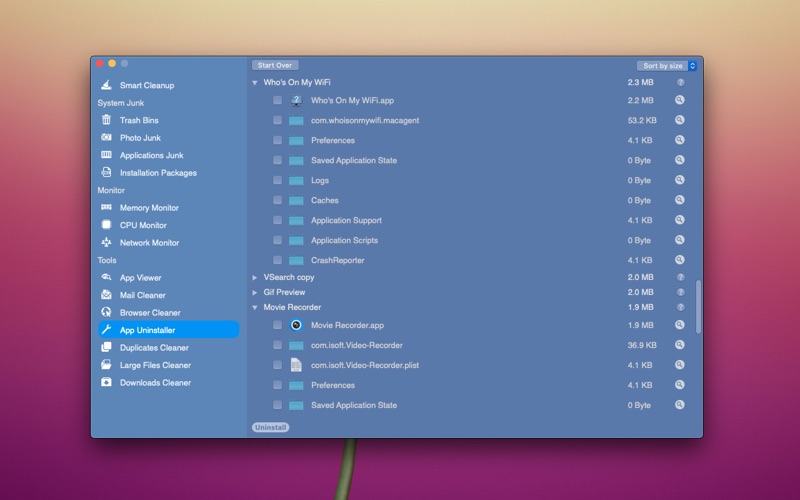Collapse the Movie Recorder group
800x500 pixels.
click(255, 308)
